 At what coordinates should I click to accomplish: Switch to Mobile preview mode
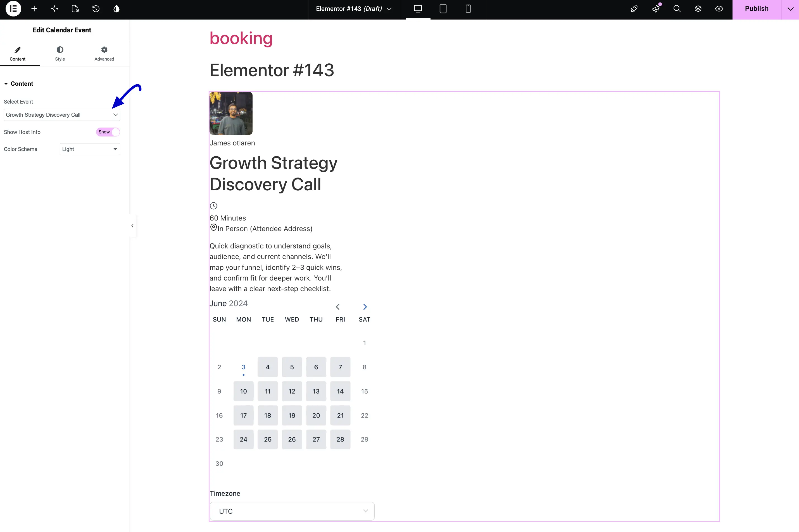(x=468, y=9)
